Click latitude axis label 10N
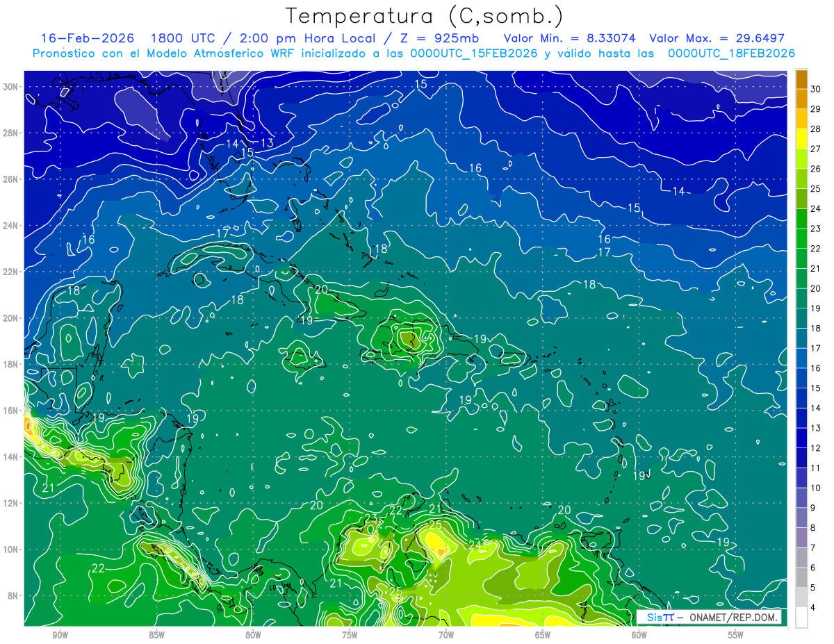 11,550
